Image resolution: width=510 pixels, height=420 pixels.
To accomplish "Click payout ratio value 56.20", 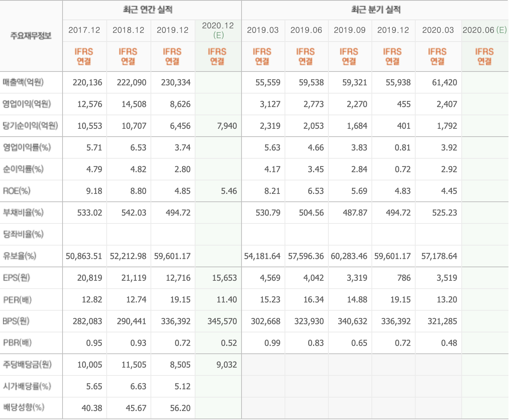I will pyautogui.click(x=180, y=408).
